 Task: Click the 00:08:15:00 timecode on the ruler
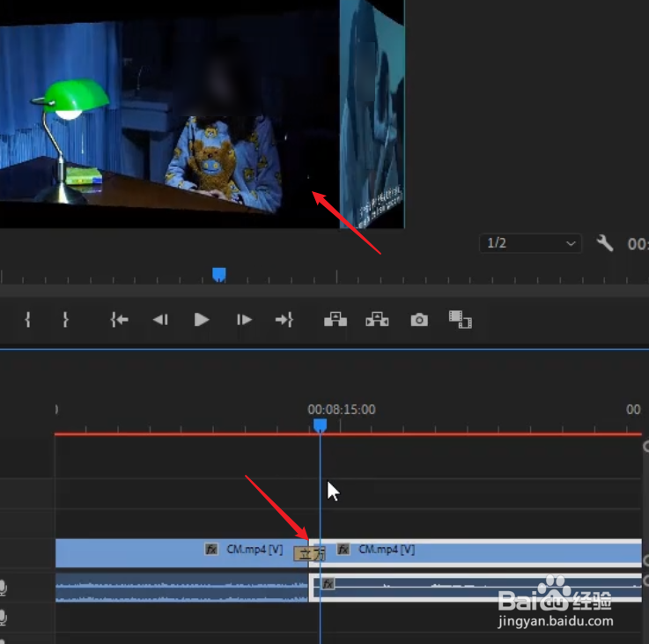[342, 410]
